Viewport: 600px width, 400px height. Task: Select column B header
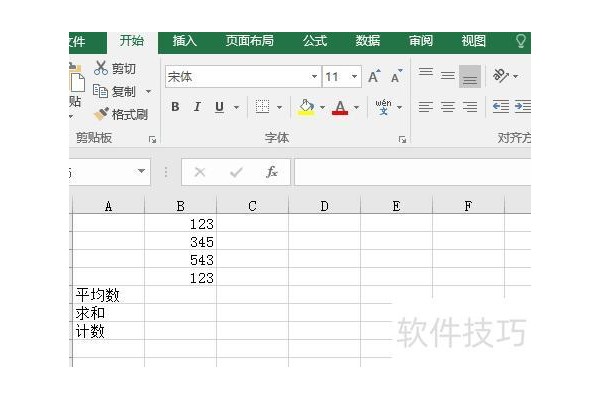point(180,207)
